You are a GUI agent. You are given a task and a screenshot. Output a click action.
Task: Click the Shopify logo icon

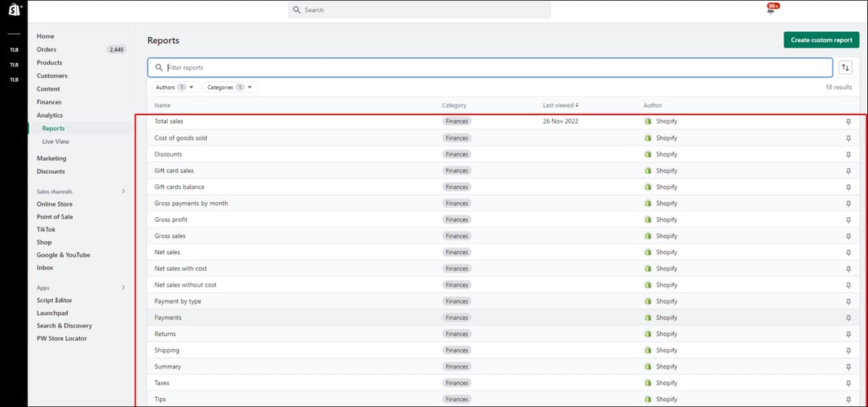14,9
